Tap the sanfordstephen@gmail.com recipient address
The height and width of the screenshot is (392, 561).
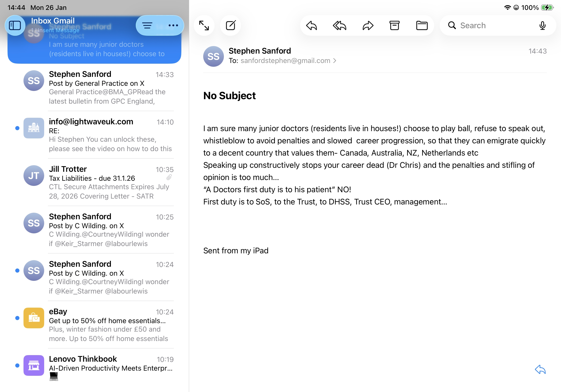coord(285,61)
